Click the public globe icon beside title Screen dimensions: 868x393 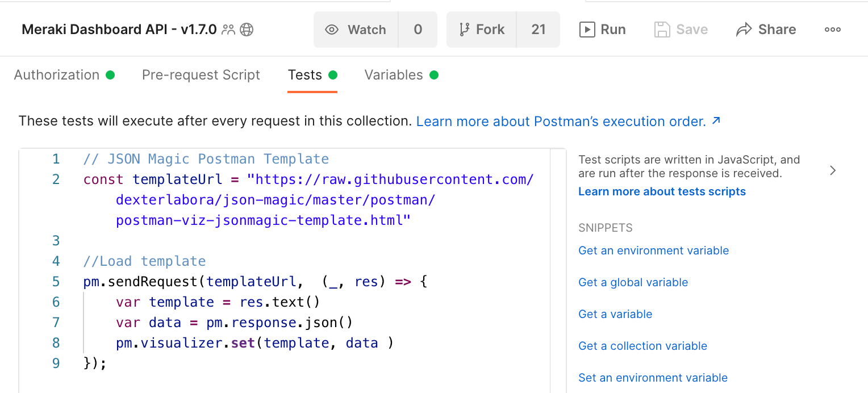(247, 30)
